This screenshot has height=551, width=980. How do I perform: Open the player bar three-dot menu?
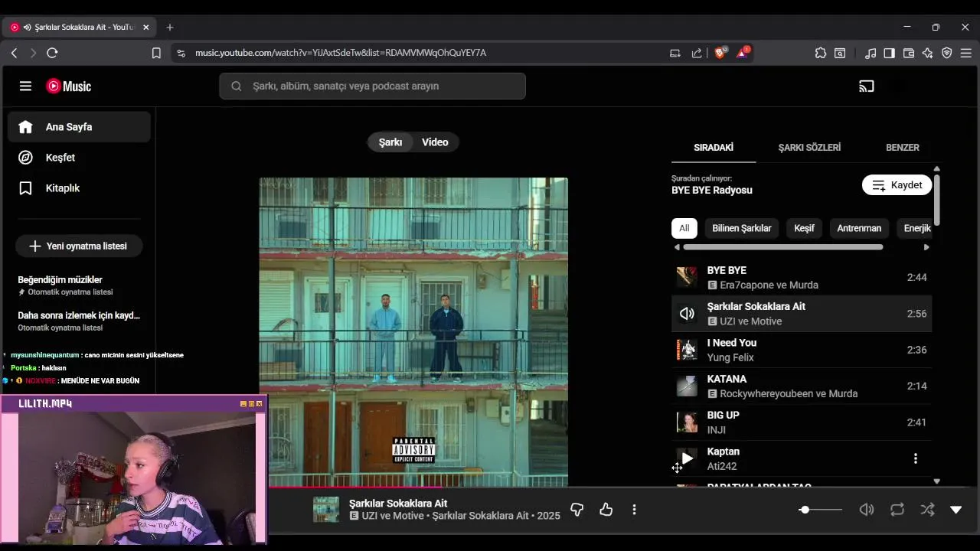coord(634,510)
